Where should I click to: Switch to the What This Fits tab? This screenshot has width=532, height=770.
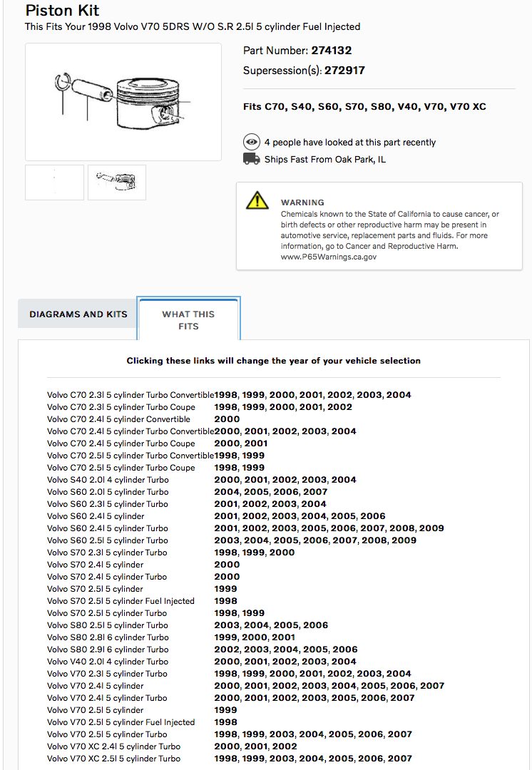click(189, 319)
